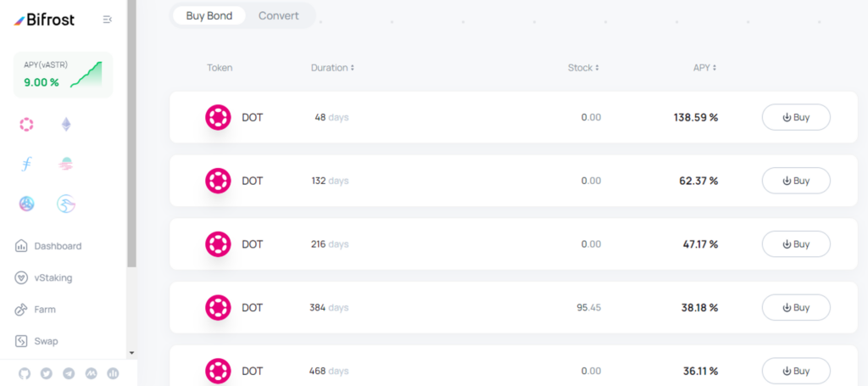This screenshot has width=868, height=386.
Task: Collapse the sidebar menu toggle
Action: [108, 20]
